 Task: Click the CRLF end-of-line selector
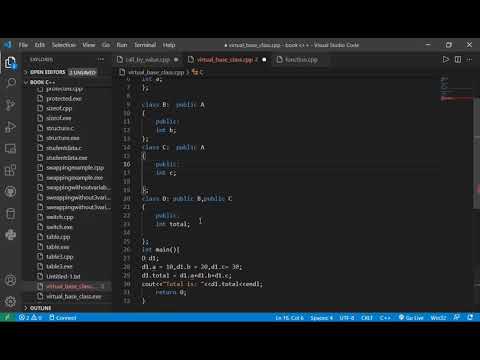(x=367, y=317)
